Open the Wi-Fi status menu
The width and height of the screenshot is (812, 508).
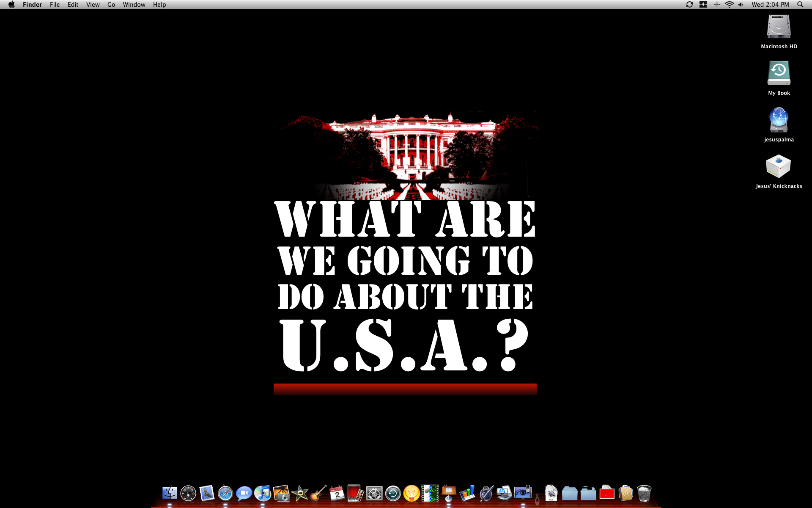click(729, 5)
